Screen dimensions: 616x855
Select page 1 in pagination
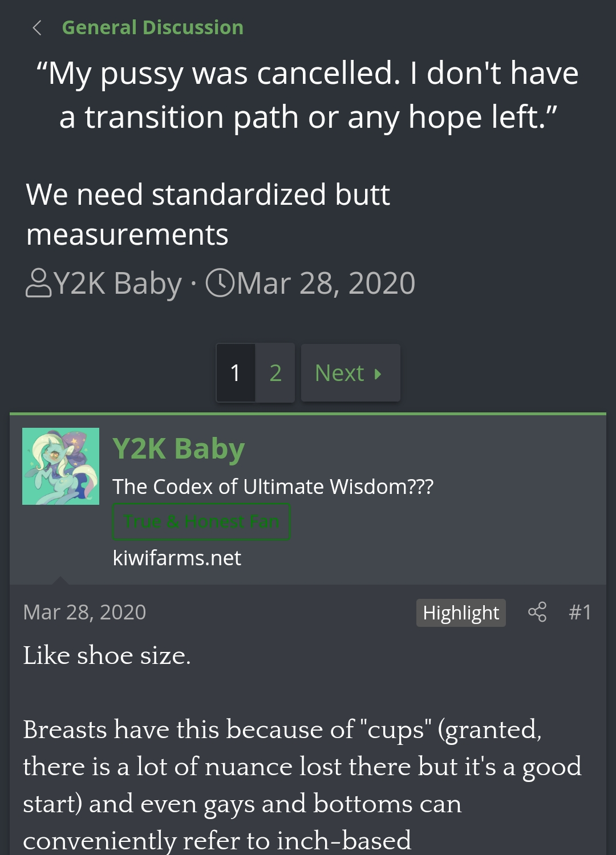pyautogui.click(x=236, y=373)
